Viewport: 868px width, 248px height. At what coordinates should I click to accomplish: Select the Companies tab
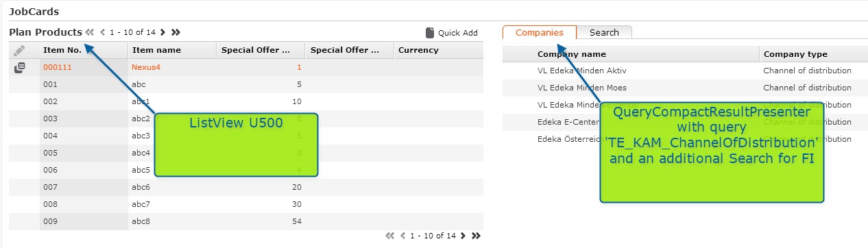(x=540, y=32)
